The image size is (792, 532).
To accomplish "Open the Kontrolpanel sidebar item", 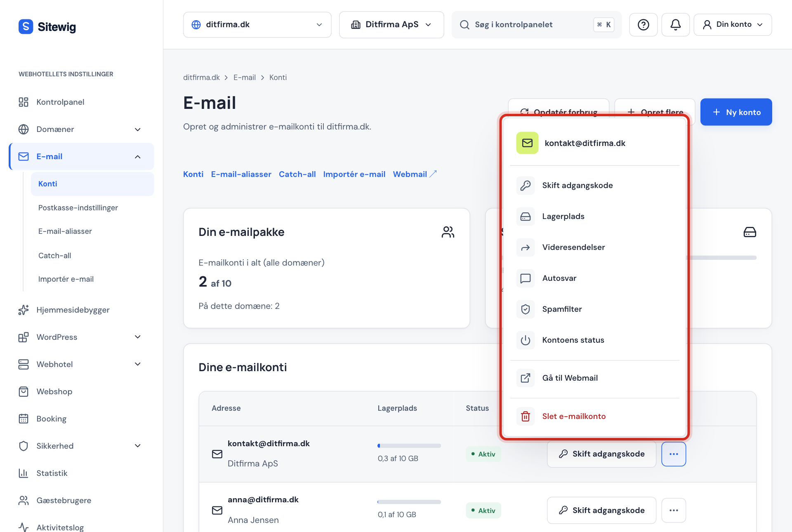I will (x=81, y=102).
